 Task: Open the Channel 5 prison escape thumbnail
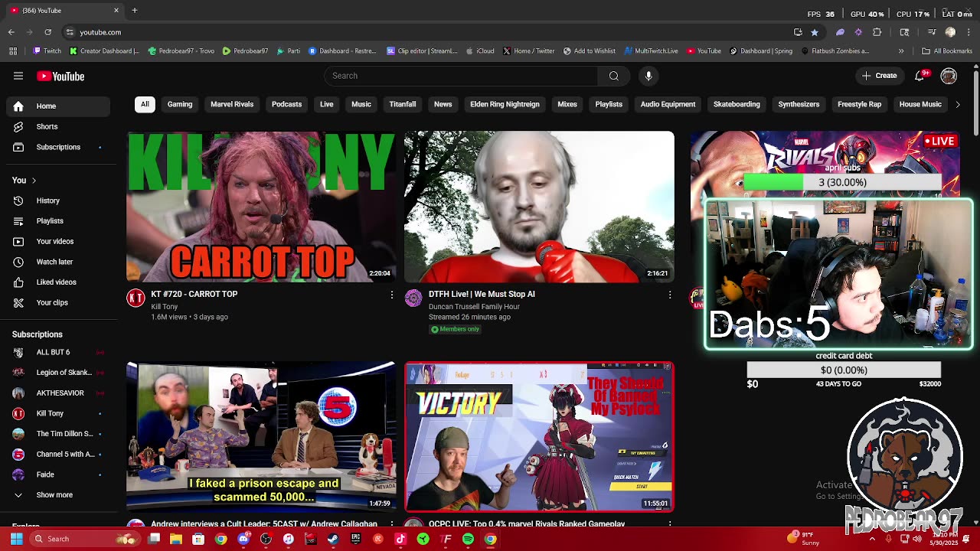[261, 436]
